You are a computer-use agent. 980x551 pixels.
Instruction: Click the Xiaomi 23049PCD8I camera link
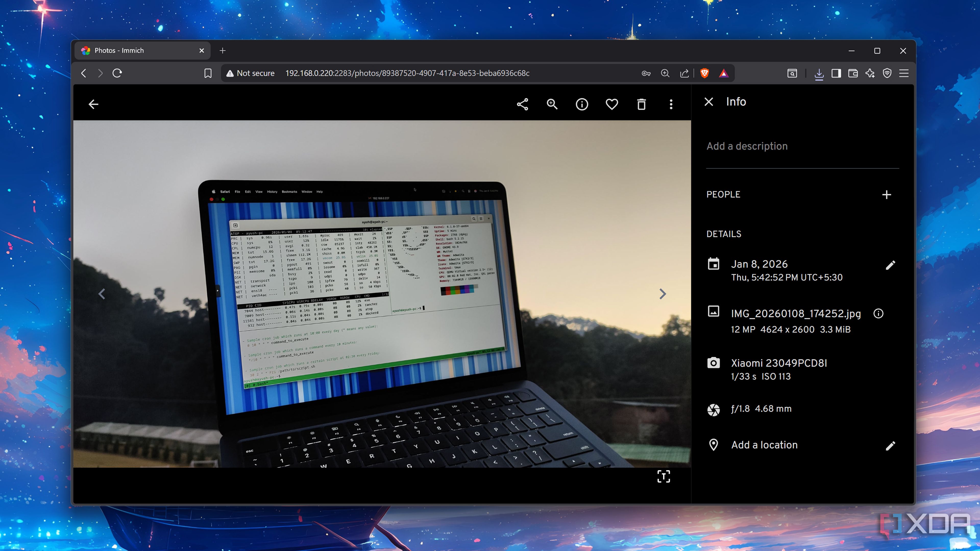[x=779, y=363]
